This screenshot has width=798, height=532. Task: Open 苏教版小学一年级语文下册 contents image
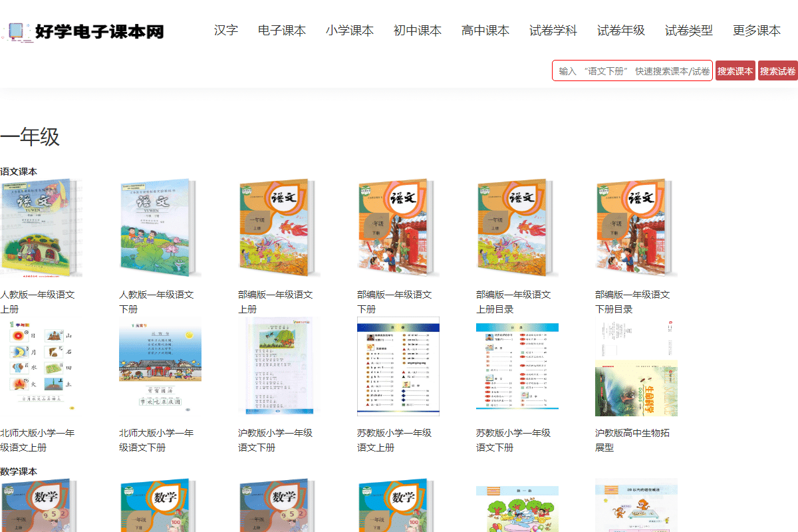point(517,366)
